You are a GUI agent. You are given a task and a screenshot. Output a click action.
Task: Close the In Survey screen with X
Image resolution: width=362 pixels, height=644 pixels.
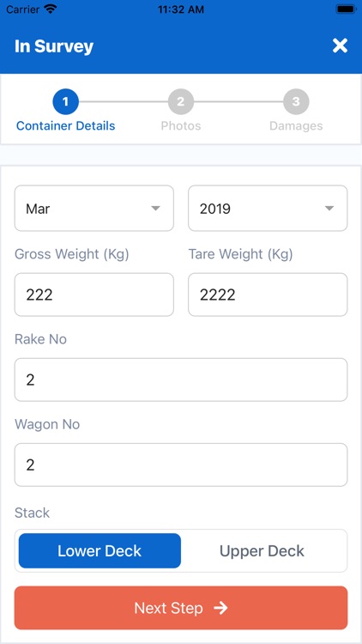point(340,46)
